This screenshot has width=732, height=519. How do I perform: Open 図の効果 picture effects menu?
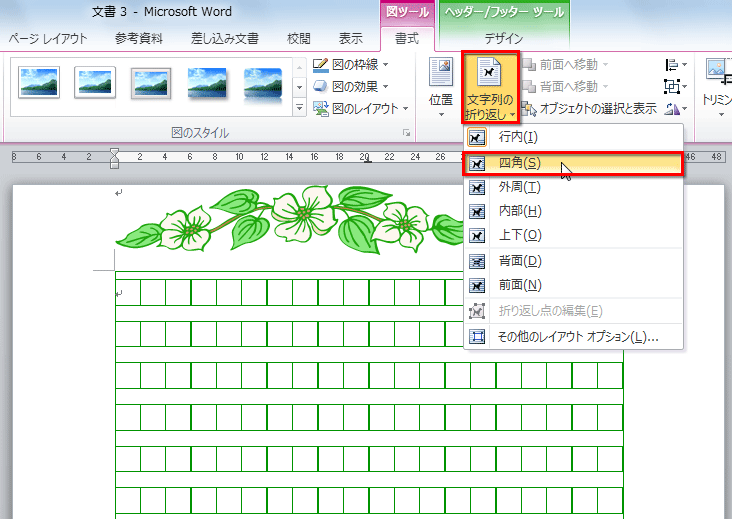[351, 86]
